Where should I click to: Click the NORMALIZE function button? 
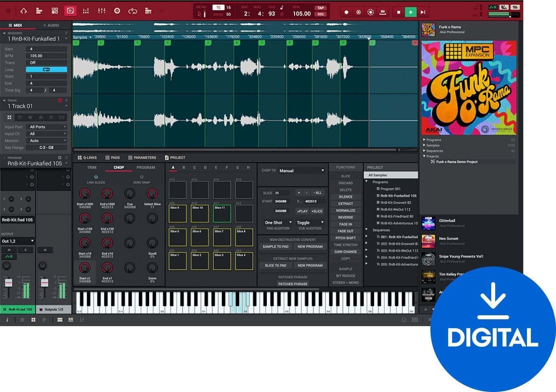[345, 211]
